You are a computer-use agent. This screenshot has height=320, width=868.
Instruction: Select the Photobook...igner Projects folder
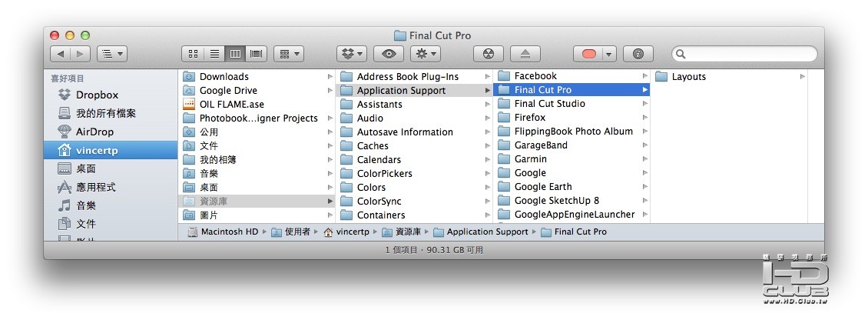point(257,118)
